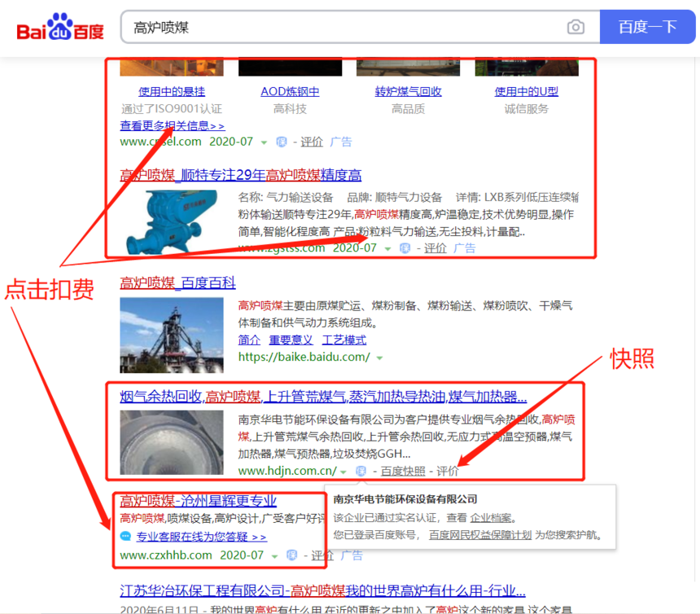Click the camera image search icon
This screenshot has width=700, height=614.
[575, 27]
